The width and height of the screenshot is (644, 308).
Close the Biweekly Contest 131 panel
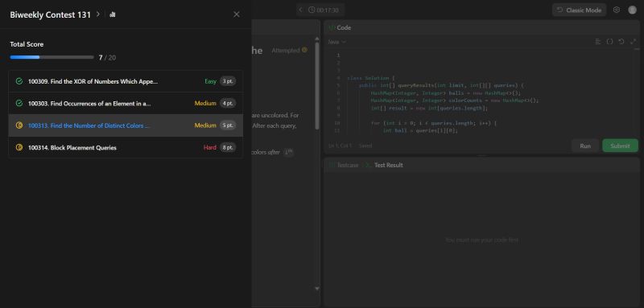[x=237, y=14]
